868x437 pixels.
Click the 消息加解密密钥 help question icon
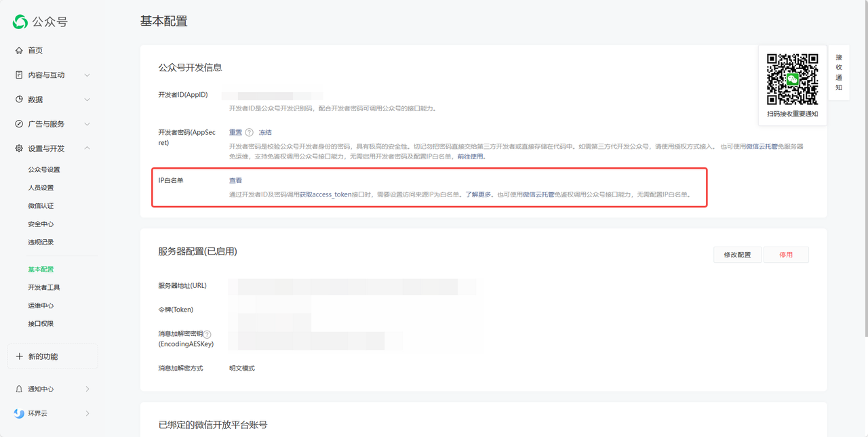[208, 334]
